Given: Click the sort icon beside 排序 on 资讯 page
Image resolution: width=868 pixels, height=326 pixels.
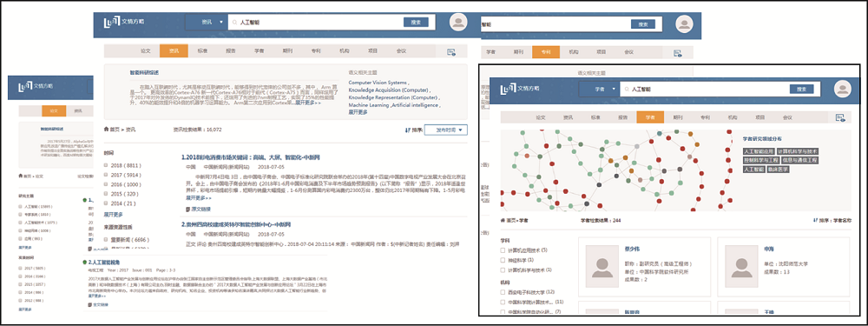Looking at the screenshot, I should (407, 130).
